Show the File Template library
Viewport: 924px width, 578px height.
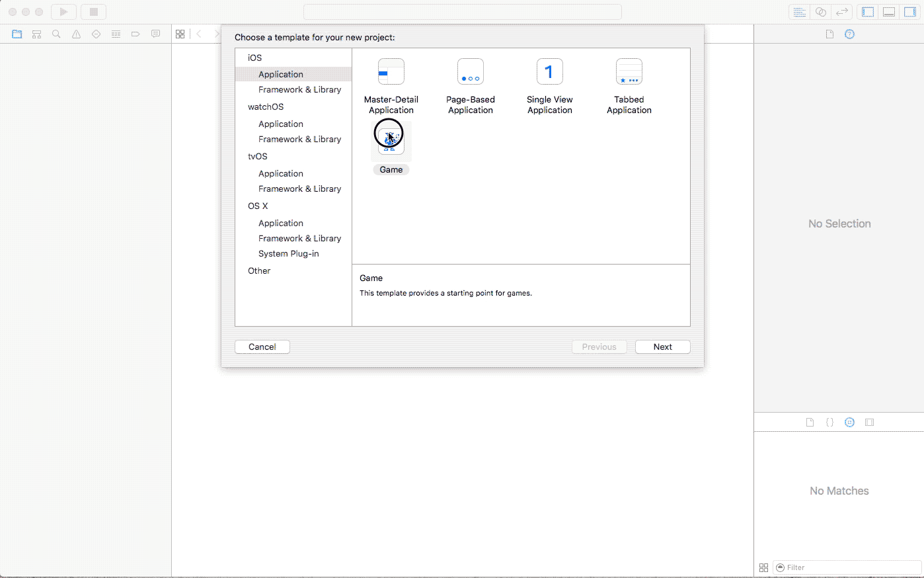(x=810, y=422)
